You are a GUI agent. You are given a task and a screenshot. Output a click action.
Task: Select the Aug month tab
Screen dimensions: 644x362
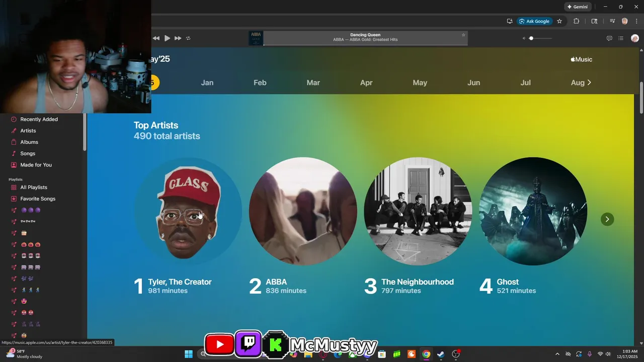578,82
